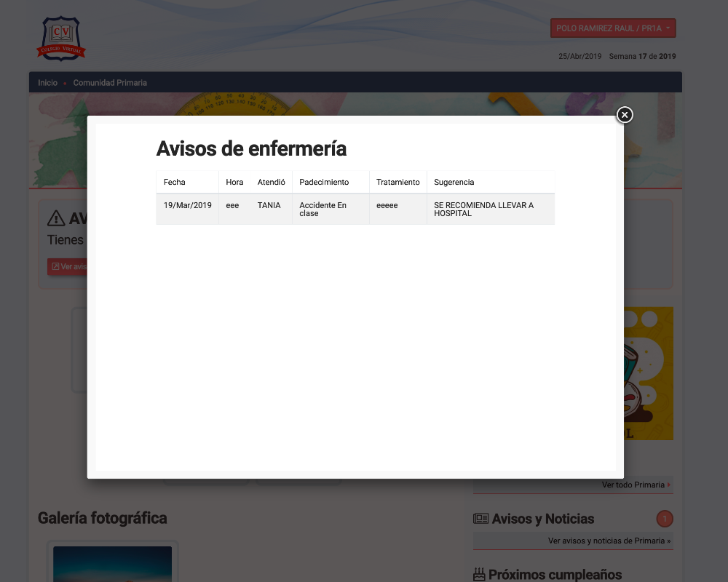The width and height of the screenshot is (728, 582).
Task: Click the Padecimiento column header
Action: [x=324, y=182]
